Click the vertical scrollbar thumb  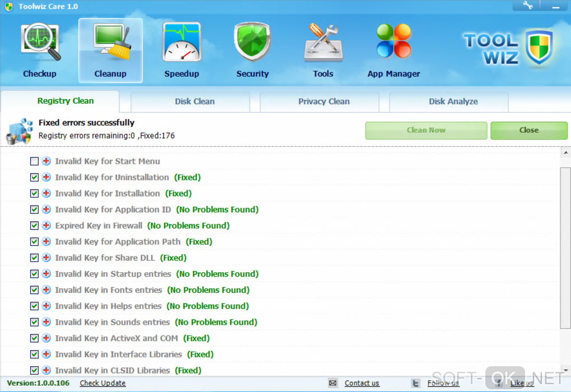click(x=565, y=248)
